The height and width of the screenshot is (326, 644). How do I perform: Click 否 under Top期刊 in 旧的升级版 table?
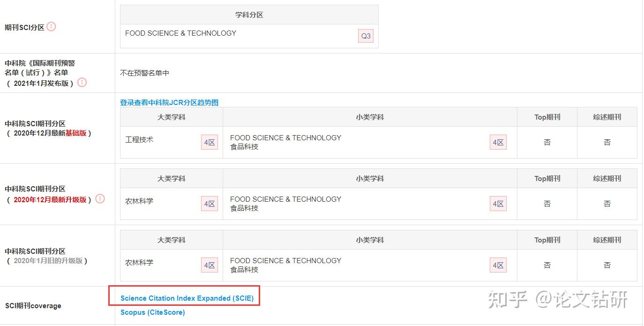click(x=547, y=265)
